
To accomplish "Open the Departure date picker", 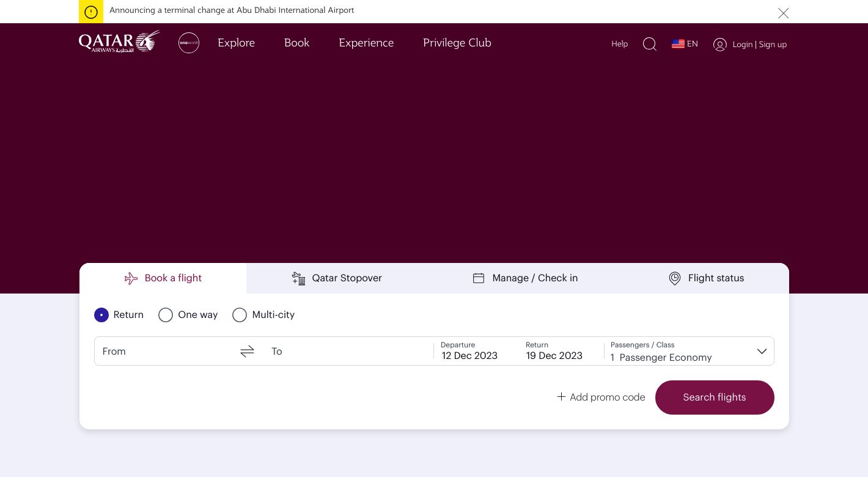I will pyautogui.click(x=469, y=351).
